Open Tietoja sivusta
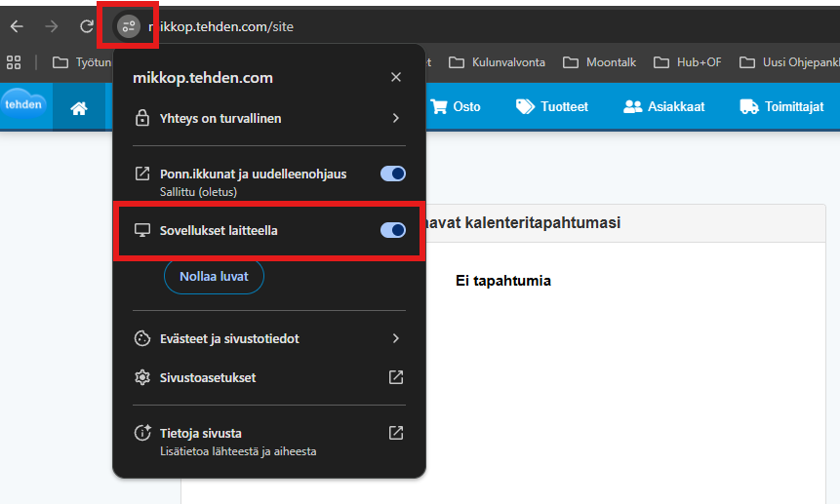Image resolution: width=840 pixels, height=504 pixels. (x=269, y=441)
